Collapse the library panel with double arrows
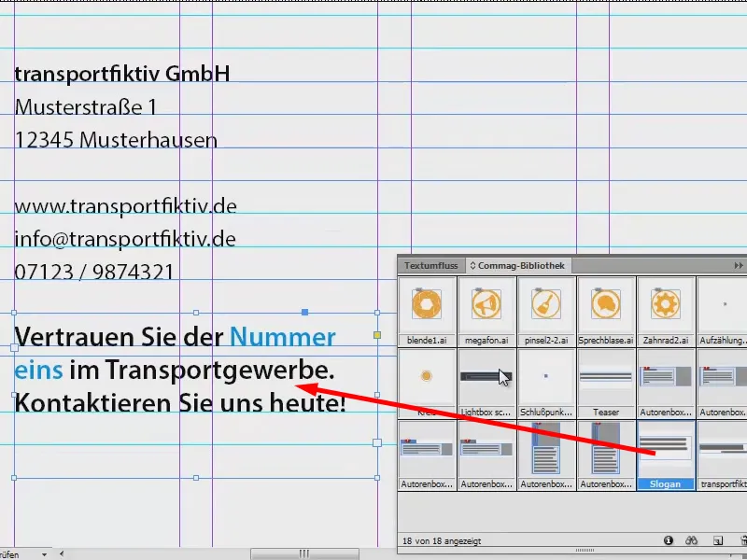The height and width of the screenshot is (560, 747). (739, 266)
